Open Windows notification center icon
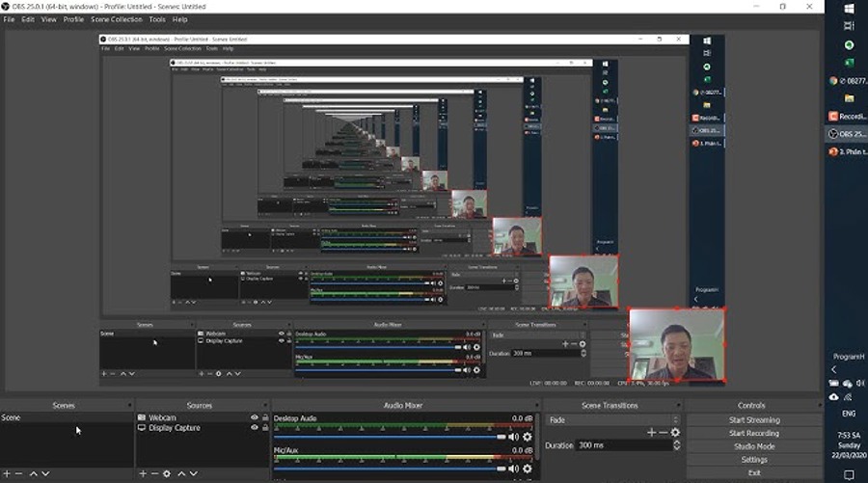Image resolution: width=868 pixels, height=483 pixels. click(x=849, y=474)
